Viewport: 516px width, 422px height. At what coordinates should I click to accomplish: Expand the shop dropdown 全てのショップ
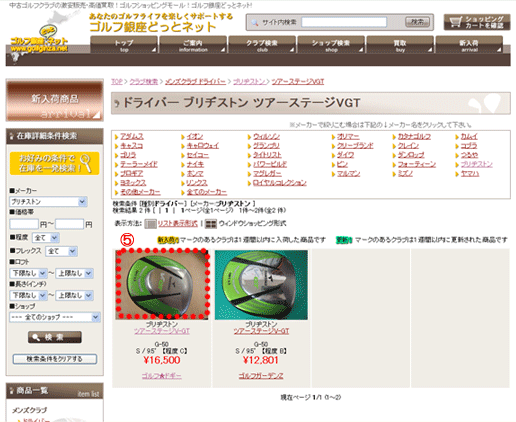pyautogui.click(x=54, y=317)
